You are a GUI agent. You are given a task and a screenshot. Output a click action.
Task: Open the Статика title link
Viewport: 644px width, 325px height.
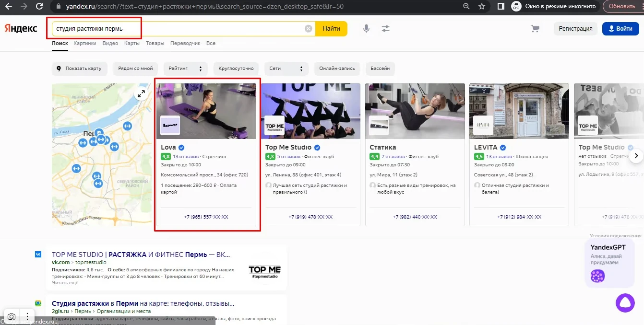click(383, 147)
